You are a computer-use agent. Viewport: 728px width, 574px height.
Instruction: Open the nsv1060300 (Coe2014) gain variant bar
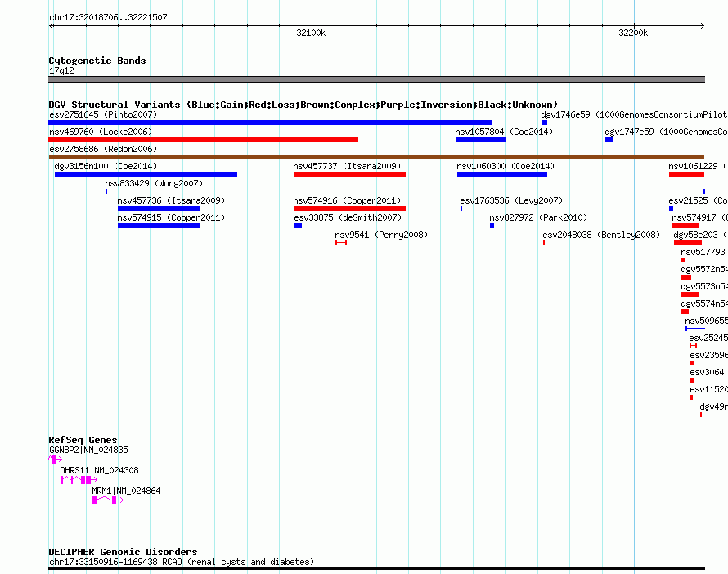(x=502, y=174)
